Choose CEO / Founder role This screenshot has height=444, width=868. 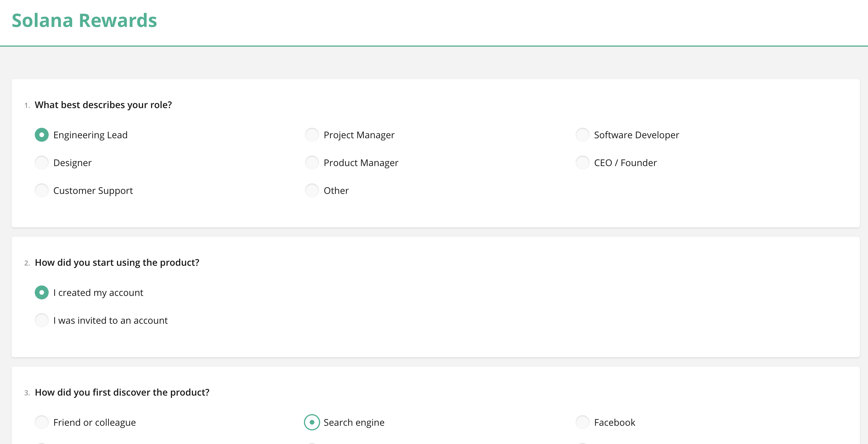point(582,163)
